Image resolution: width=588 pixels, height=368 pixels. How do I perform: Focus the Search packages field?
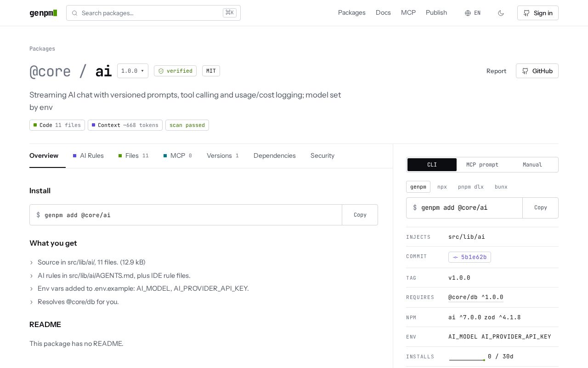tap(153, 13)
